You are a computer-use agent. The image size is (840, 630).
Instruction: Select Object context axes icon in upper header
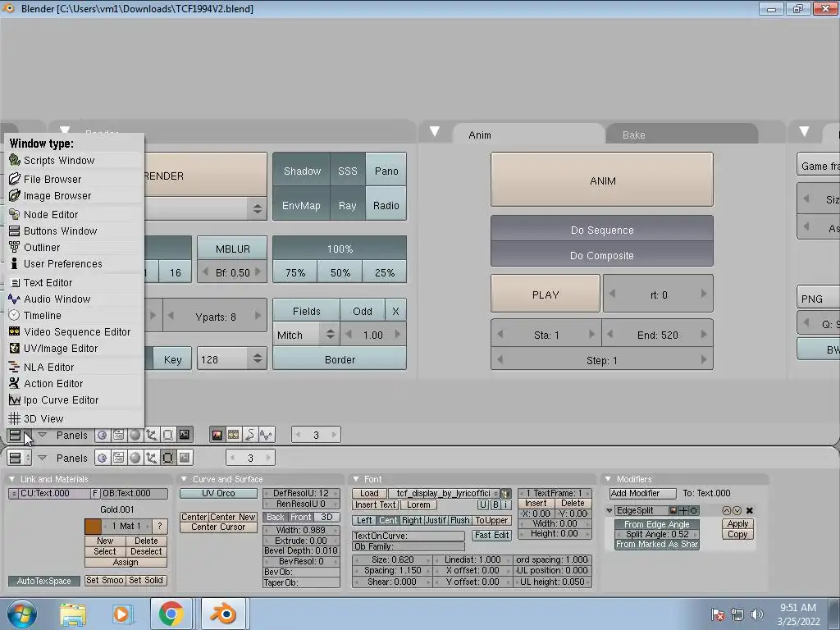point(152,435)
